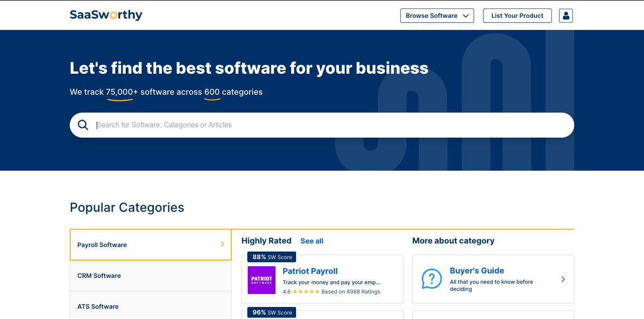Image resolution: width=644 pixels, height=319 pixels.
Task: Open the See all highly rated link
Action: [x=312, y=241]
